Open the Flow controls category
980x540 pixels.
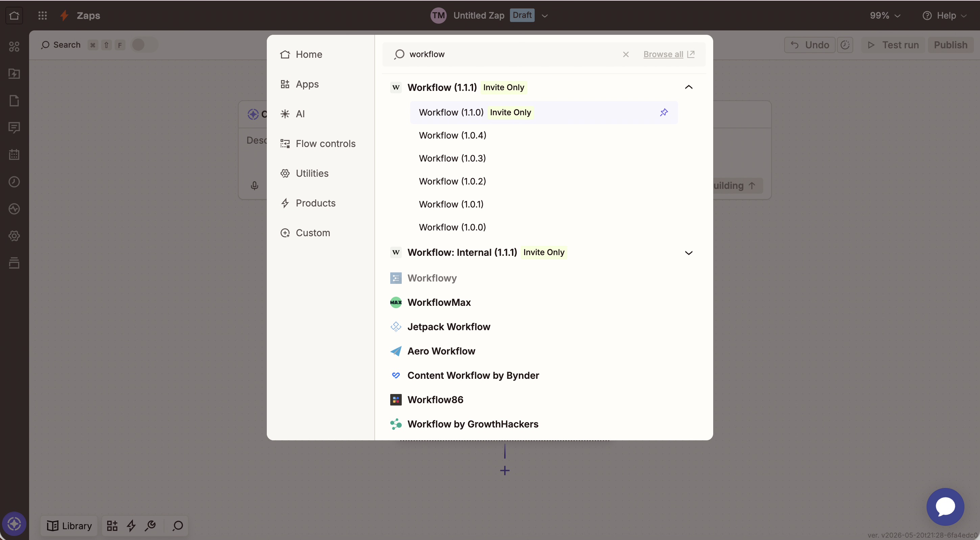[318, 143]
